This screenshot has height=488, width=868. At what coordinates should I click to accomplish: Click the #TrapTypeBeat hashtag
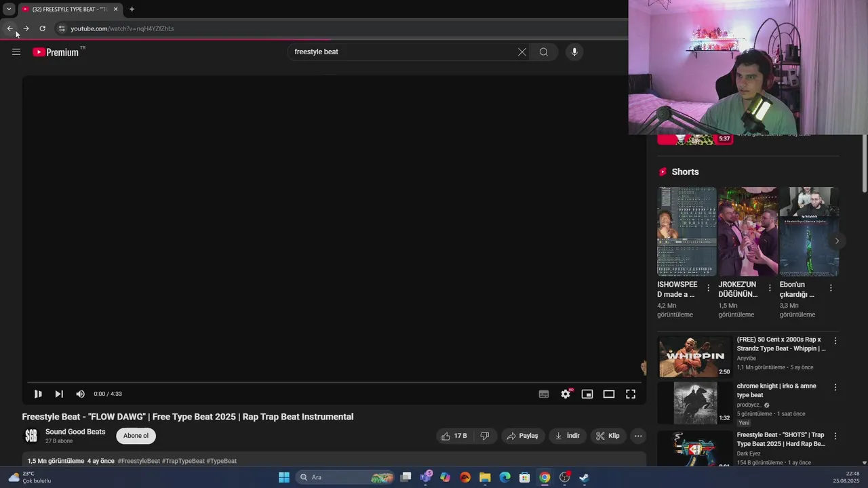(183, 461)
